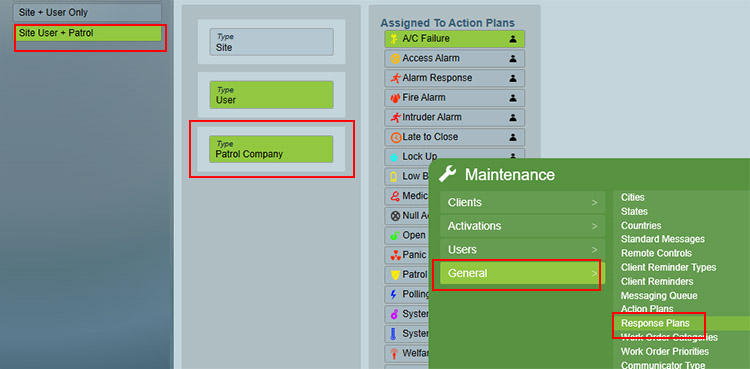Click the Maintenance menu title
Viewport: 750px width, 369px height.
[509, 175]
